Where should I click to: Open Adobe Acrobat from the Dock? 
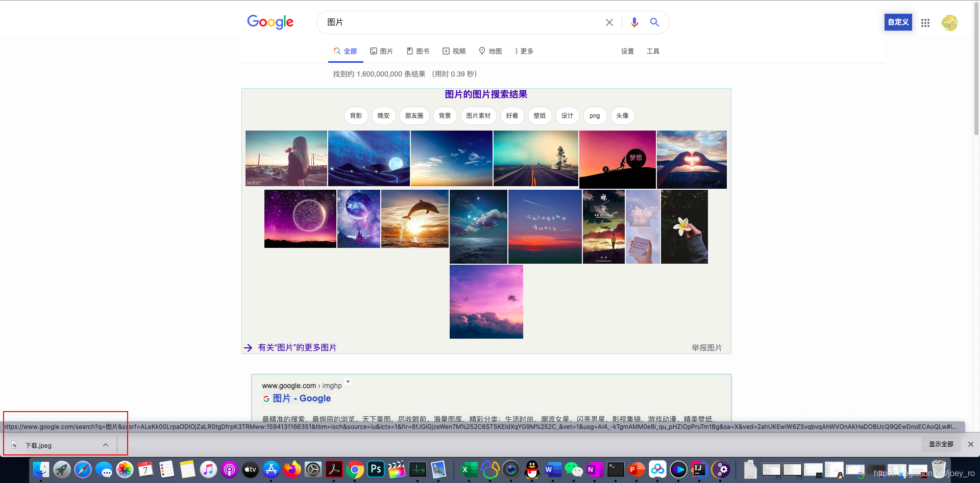tap(334, 470)
